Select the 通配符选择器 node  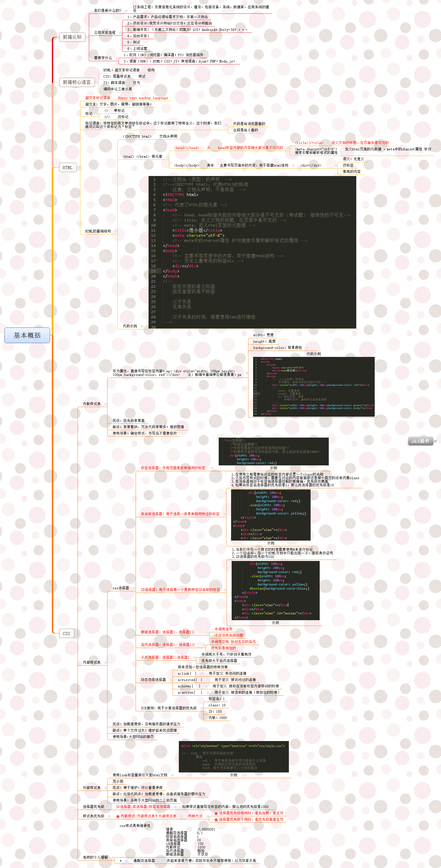pos(144,861)
